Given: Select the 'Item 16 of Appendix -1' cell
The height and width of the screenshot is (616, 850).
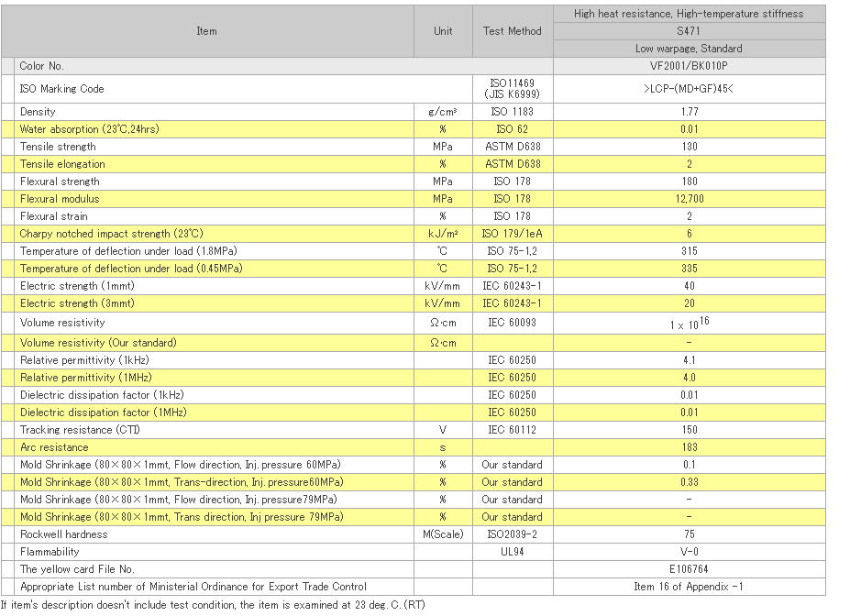Looking at the screenshot, I should point(689,587).
